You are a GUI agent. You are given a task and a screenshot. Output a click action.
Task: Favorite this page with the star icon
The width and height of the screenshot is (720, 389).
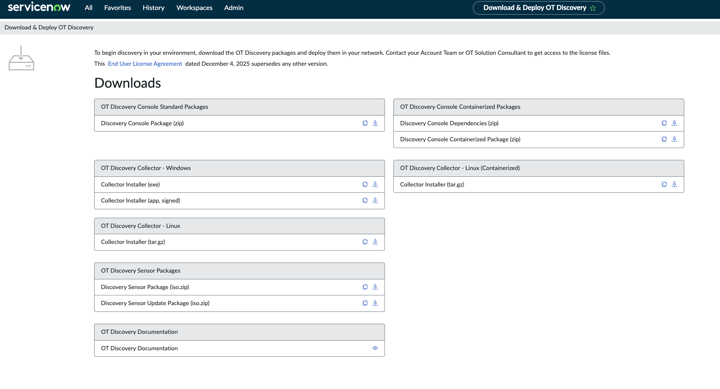593,8
